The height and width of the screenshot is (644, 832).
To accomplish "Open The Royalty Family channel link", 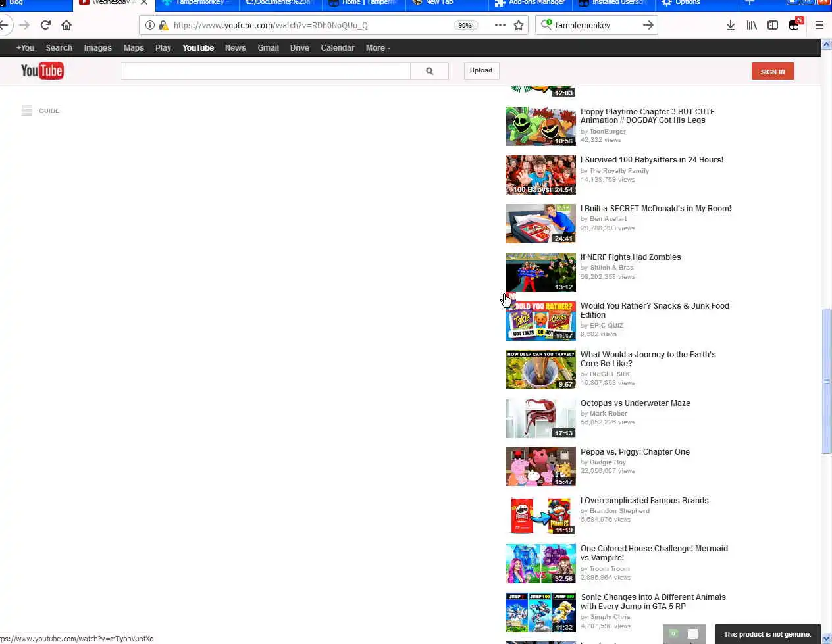I will (619, 171).
